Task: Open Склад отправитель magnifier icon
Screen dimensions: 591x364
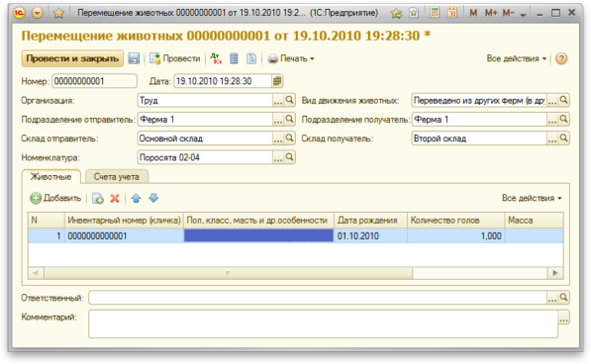Action: (289, 138)
